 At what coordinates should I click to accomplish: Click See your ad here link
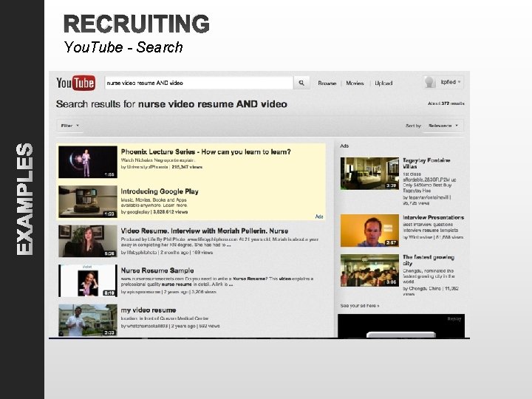[360, 306]
